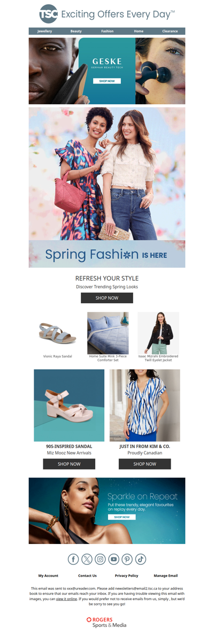Open the Fashion category

click(x=108, y=32)
